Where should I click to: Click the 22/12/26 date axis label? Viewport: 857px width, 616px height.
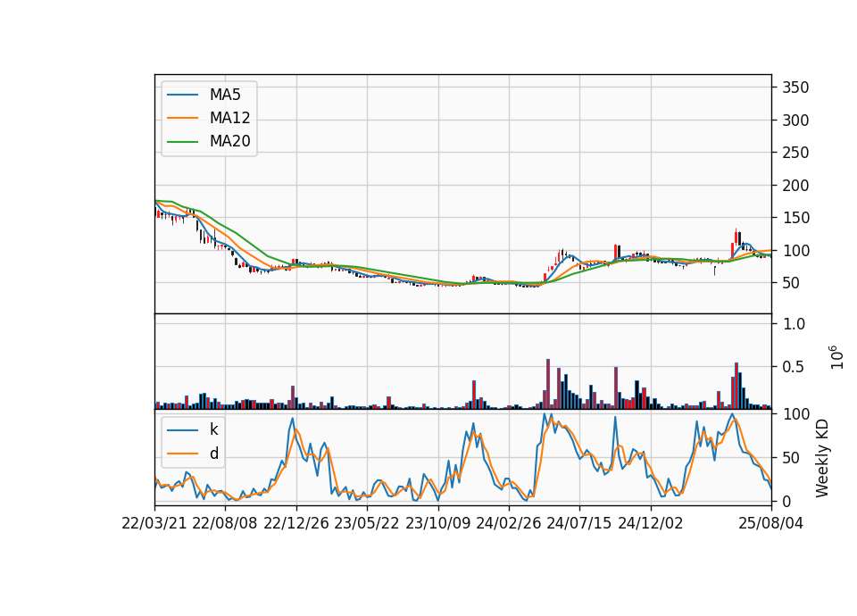tap(296, 523)
